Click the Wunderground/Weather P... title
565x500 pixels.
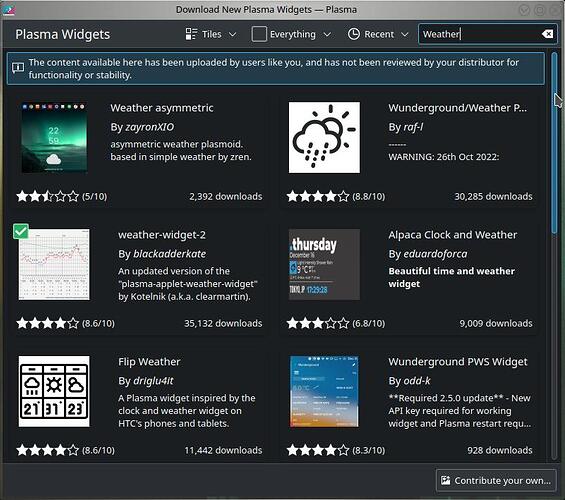click(x=457, y=108)
